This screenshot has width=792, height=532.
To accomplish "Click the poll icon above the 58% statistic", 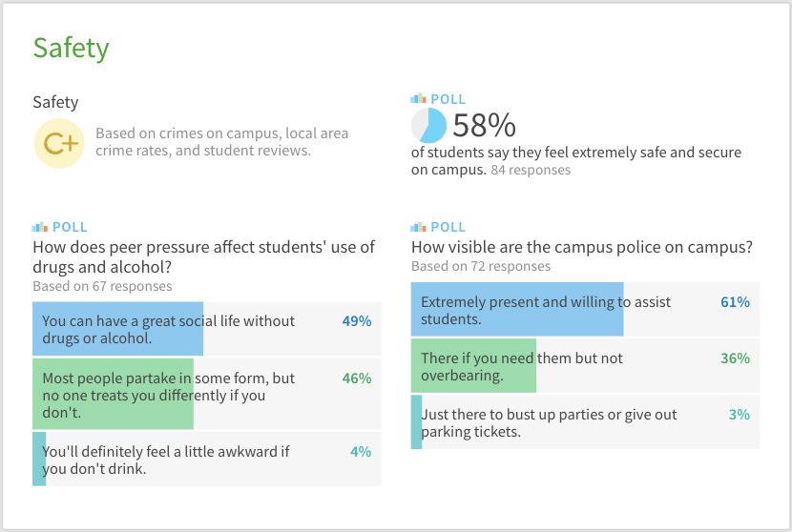I will pos(418,98).
